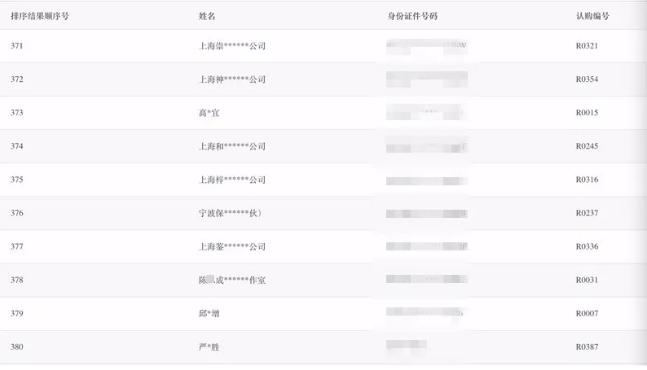This screenshot has width=647, height=370.
Task: Click the 排序结果顺序号 column header
Action: pos(40,16)
